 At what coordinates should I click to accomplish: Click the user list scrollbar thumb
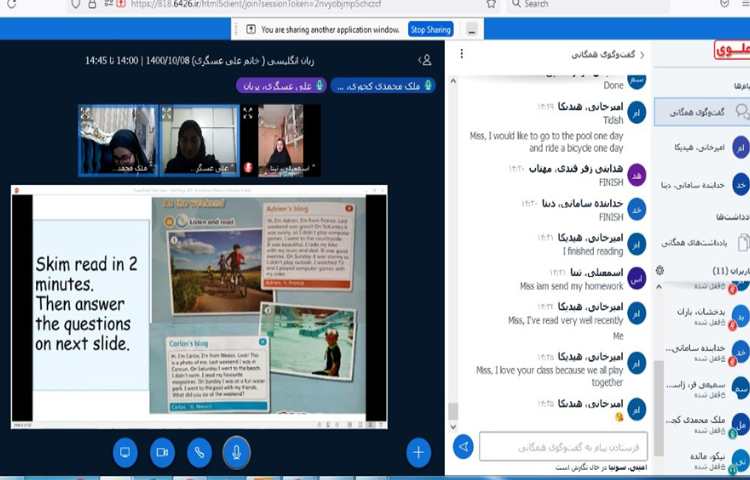pyautogui.click(x=659, y=407)
